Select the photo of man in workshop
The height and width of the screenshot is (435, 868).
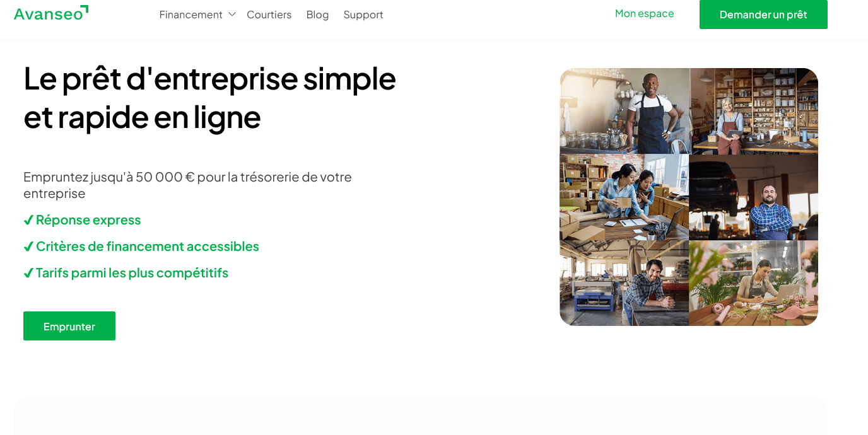pyautogui.click(x=625, y=283)
